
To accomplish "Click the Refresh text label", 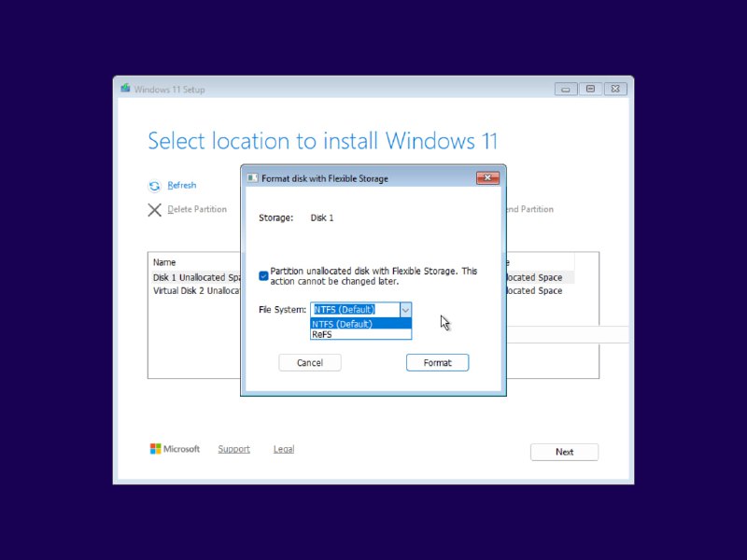I will (x=181, y=185).
